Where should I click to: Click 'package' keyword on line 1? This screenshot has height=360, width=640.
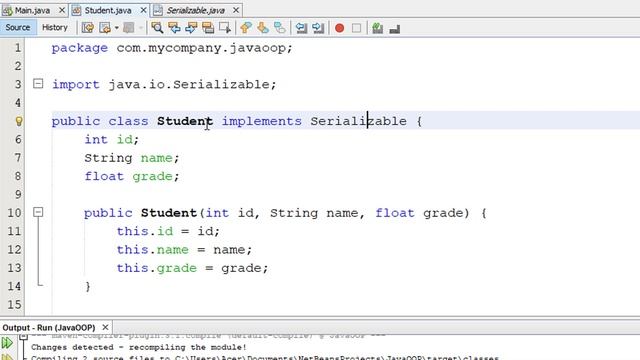(x=80, y=48)
